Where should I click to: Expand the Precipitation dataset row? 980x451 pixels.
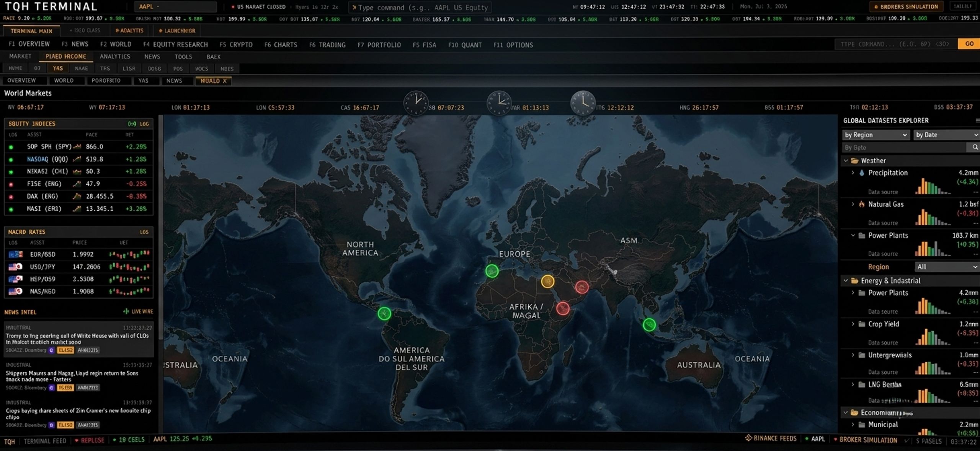853,173
